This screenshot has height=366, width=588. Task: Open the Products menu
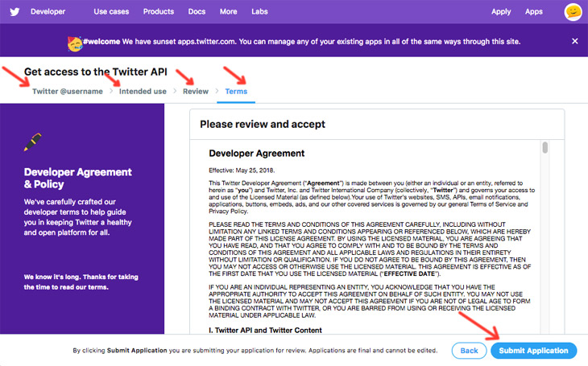[x=159, y=11]
